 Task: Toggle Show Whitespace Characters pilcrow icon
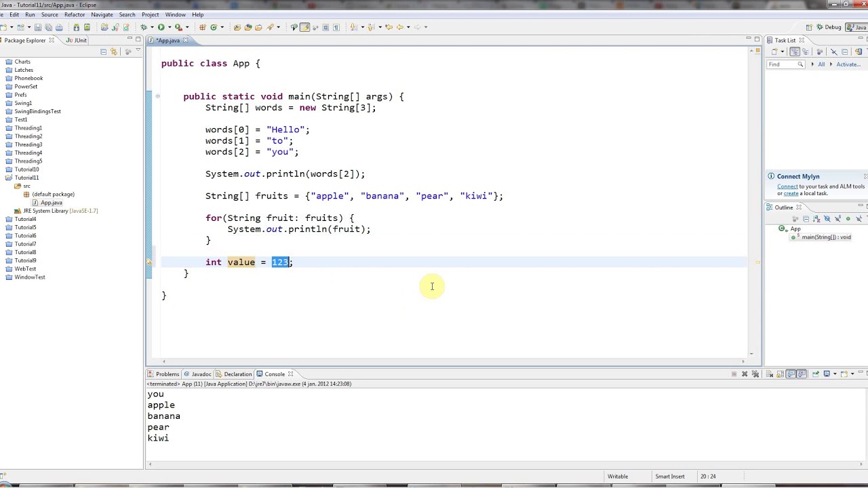[336, 27]
